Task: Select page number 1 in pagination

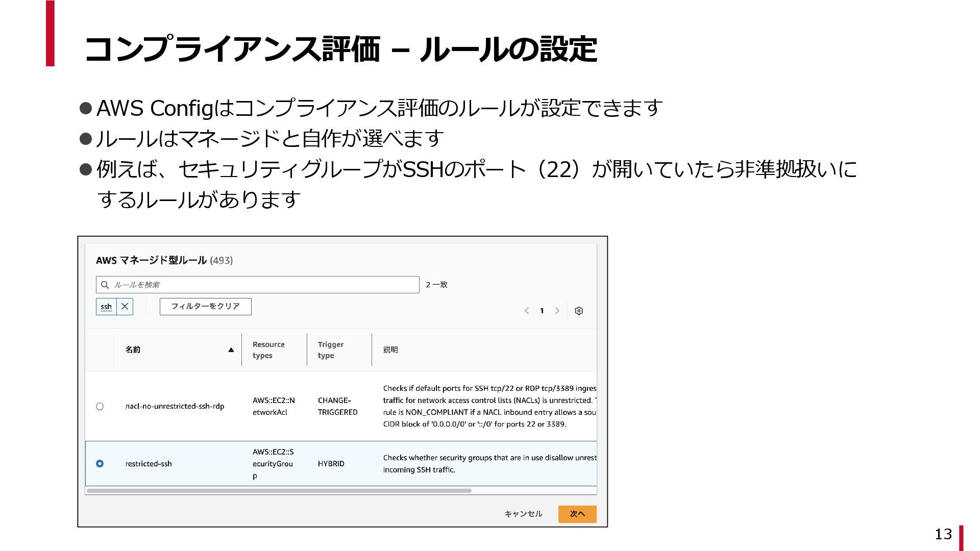Action: point(542,311)
